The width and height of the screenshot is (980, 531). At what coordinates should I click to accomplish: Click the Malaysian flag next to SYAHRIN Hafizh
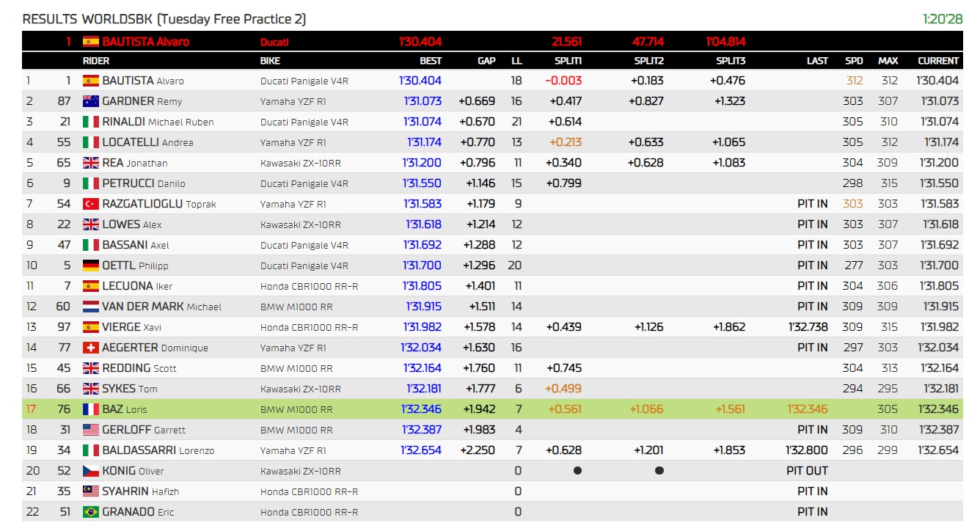pyautogui.click(x=91, y=491)
